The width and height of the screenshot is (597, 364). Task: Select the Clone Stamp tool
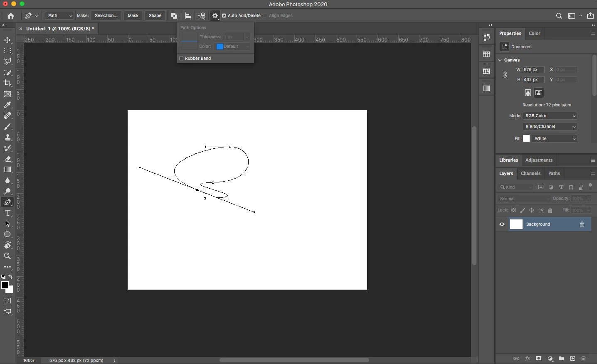coord(7,138)
